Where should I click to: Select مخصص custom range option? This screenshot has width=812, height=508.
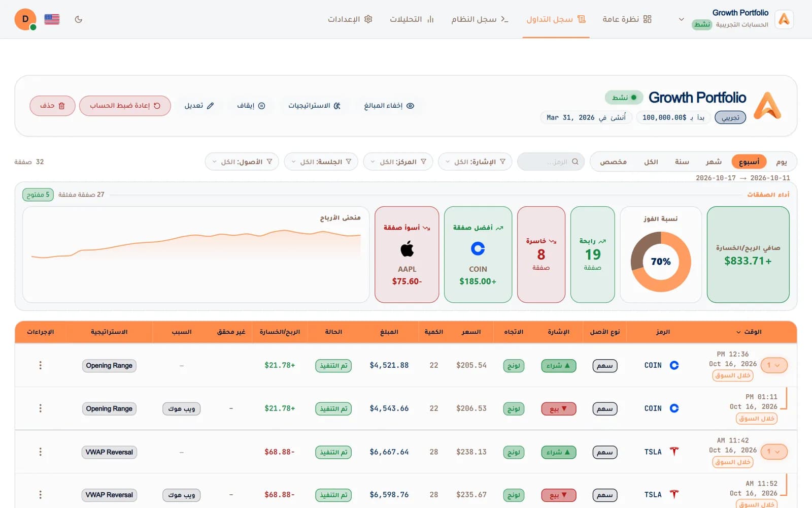pos(613,162)
